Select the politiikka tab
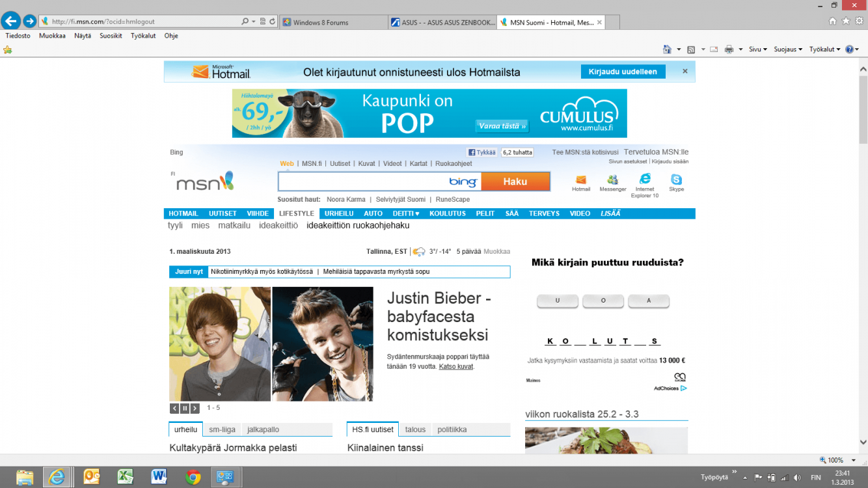The height and width of the screenshot is (488, 868). pos(452,429)
